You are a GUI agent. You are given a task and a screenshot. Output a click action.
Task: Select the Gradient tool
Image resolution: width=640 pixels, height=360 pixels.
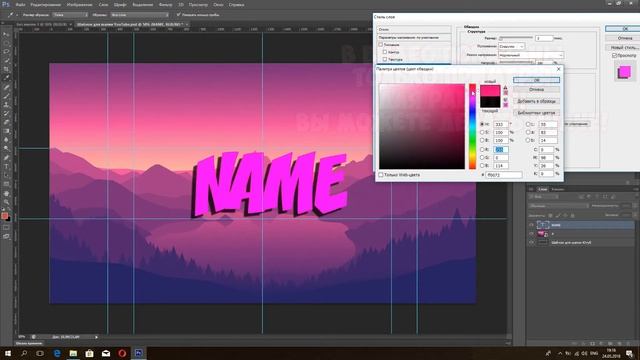(x=6, y=131)
